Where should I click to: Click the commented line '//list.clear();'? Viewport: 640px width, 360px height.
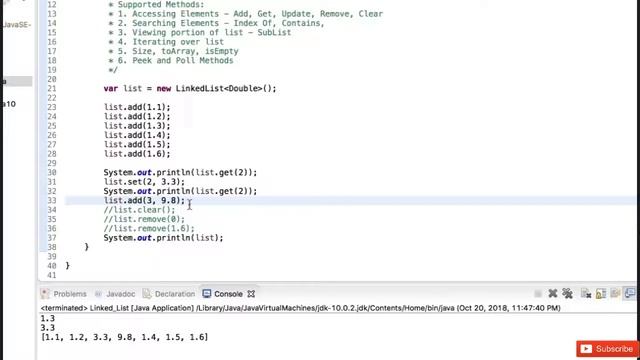click(139, 210)
